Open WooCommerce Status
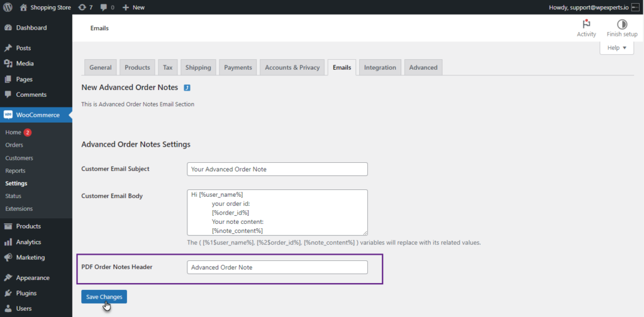The height and width of the screenshot is (317, 644). (x=13, y=196)
